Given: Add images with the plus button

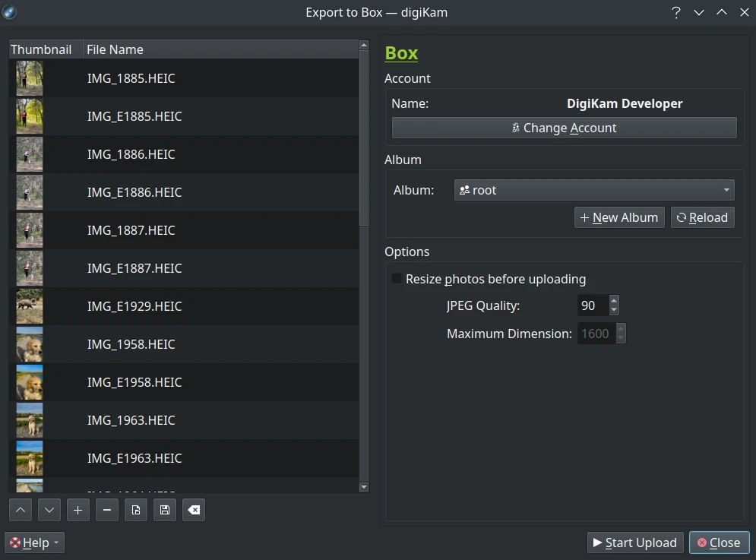Looking at the screenshot, I should click(78, 511).
